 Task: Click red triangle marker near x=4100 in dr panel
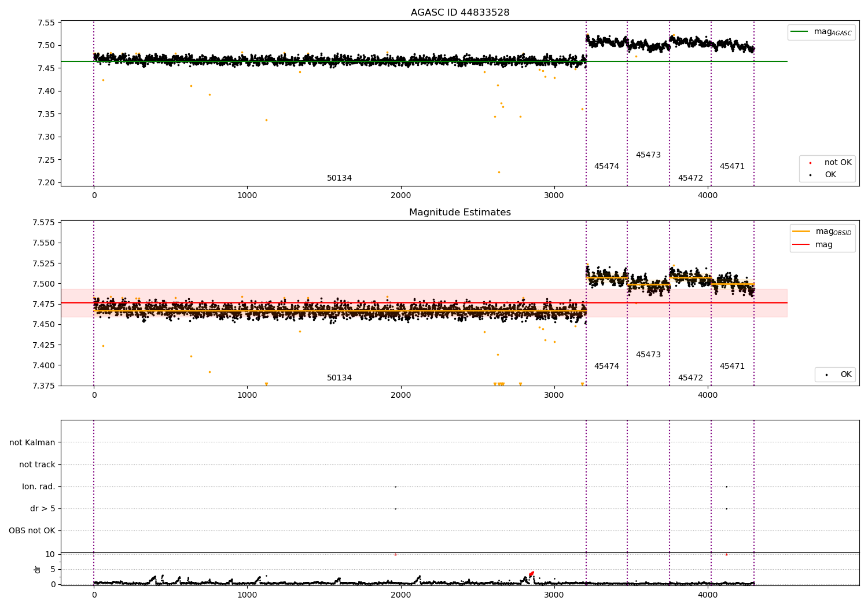[x=726, y=555]
